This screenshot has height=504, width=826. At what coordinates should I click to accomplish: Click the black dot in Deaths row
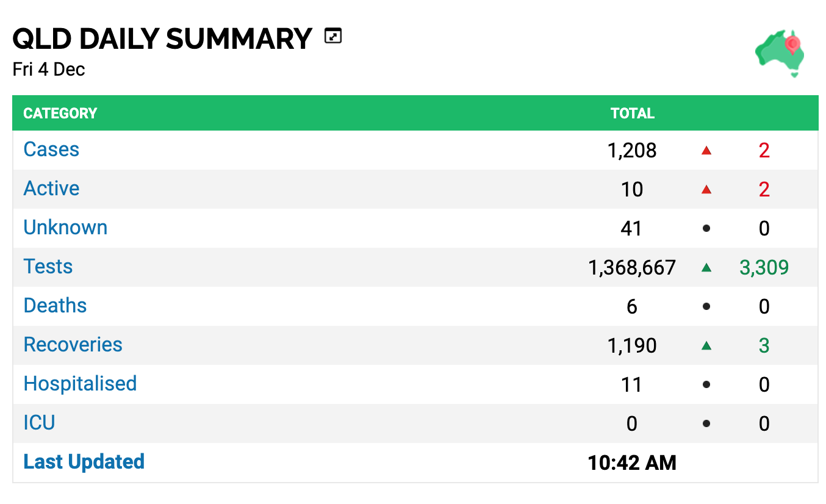click(x=706, y=306)
